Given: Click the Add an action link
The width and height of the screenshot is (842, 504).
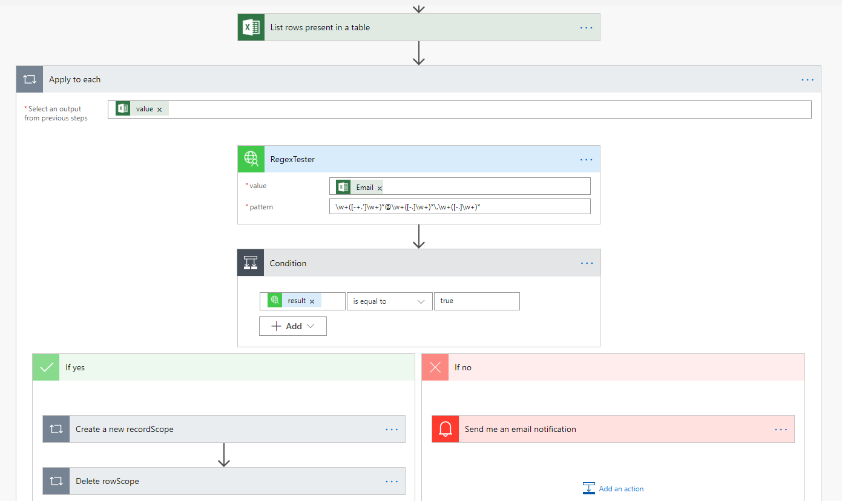Looking at the screenshot, I should click(x=620, y=488).
